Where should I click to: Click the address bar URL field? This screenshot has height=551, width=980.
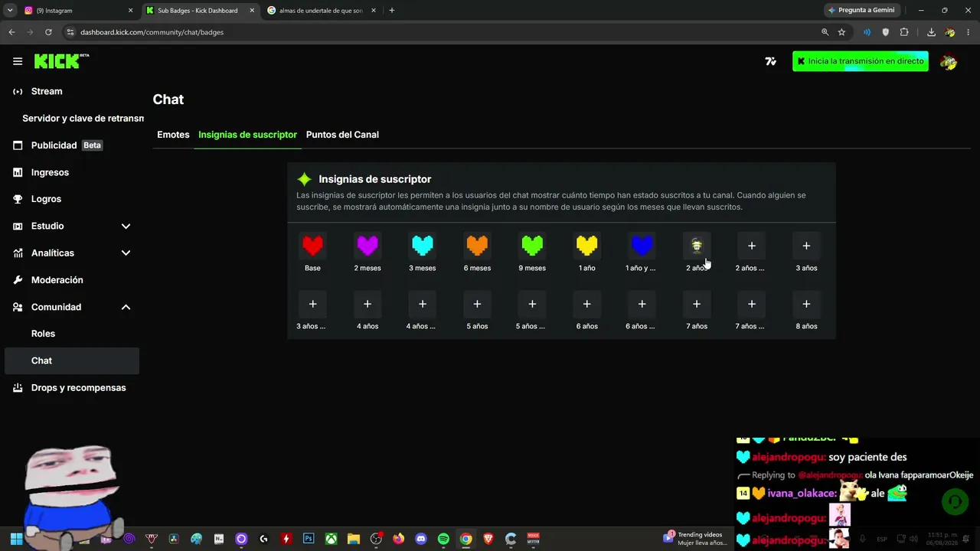[x=443, y=32]
